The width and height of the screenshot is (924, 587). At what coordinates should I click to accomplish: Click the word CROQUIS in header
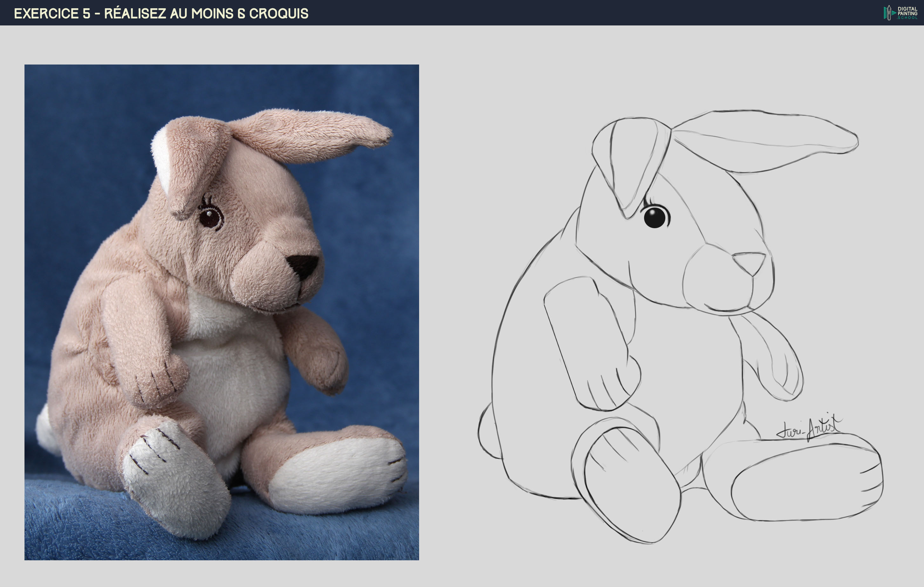279,13
